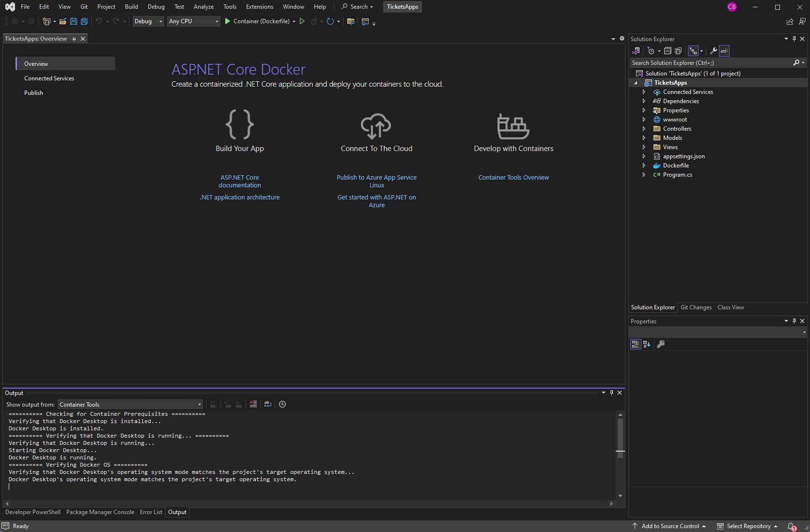Click the CB account avatar
This screenshot has width=810, height=532.
pyautogui.click(x=732, y=7)
